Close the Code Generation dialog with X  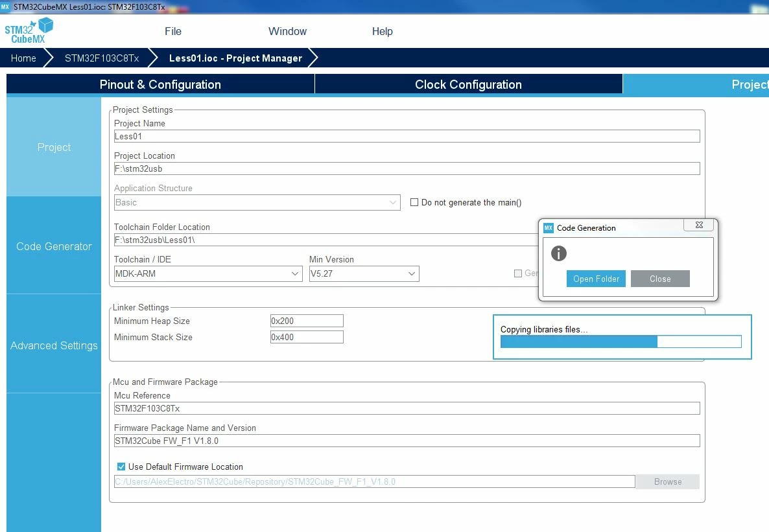pyautogui.click(x=700, y=225)
